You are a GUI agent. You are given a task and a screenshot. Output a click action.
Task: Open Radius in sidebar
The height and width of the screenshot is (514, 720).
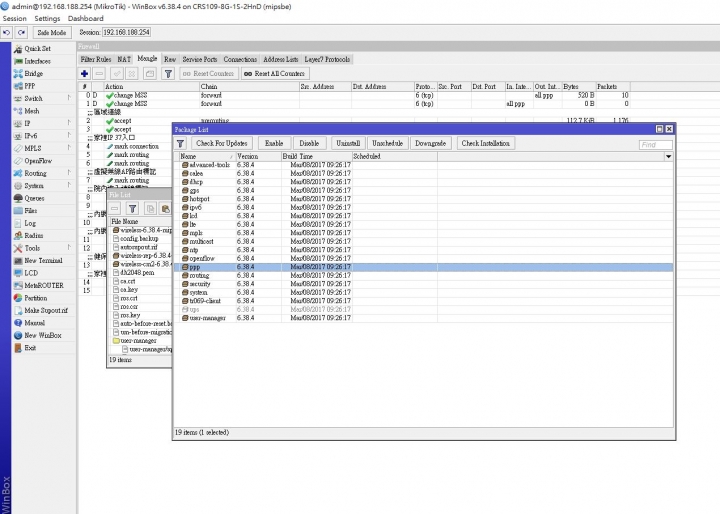click(34, 235)
